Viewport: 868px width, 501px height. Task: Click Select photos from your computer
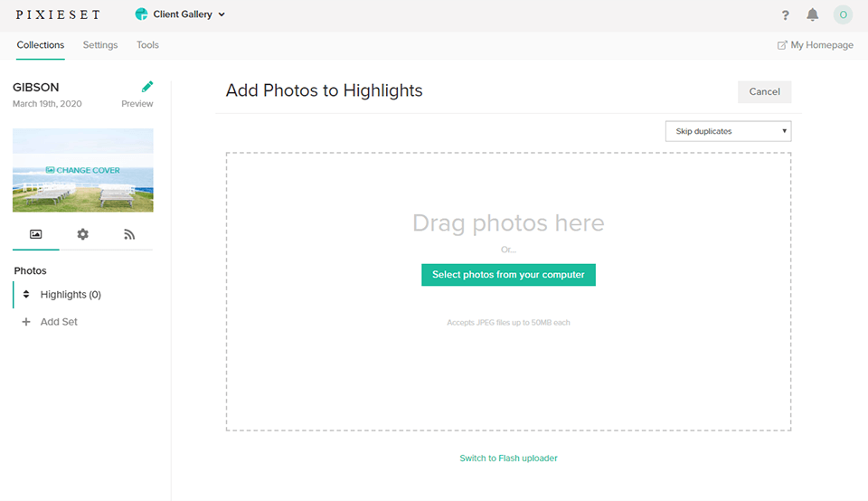(508, 275)
